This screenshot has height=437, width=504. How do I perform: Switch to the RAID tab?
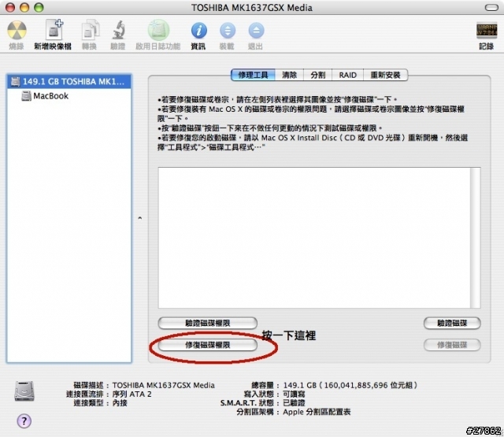348,75
